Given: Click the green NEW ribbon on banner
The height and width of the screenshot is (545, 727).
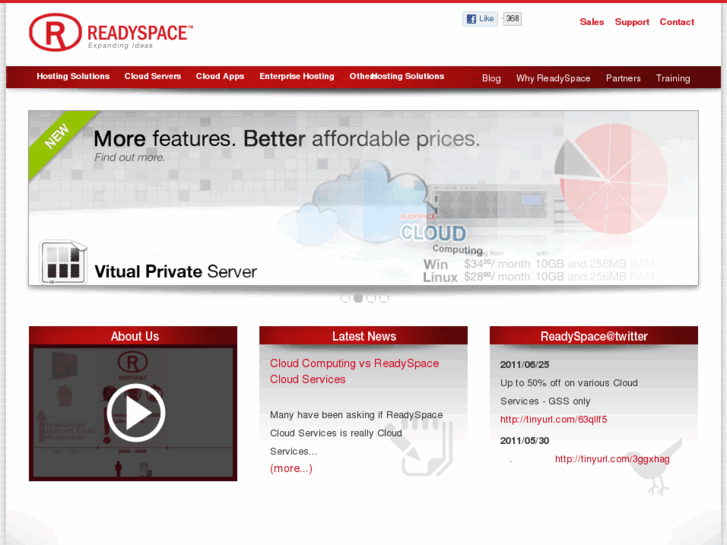Looking at the screenshot, I should tap(57, 137).
